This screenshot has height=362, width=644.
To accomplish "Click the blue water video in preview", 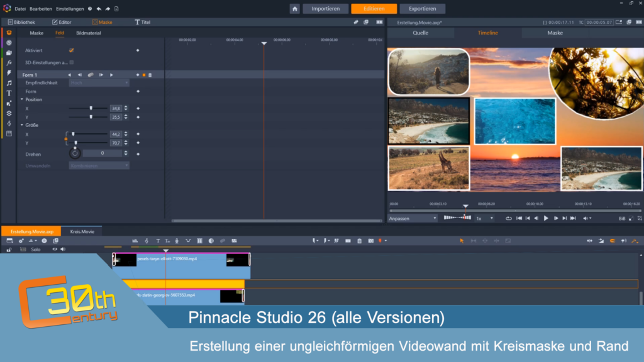I will tap(514, 121).
